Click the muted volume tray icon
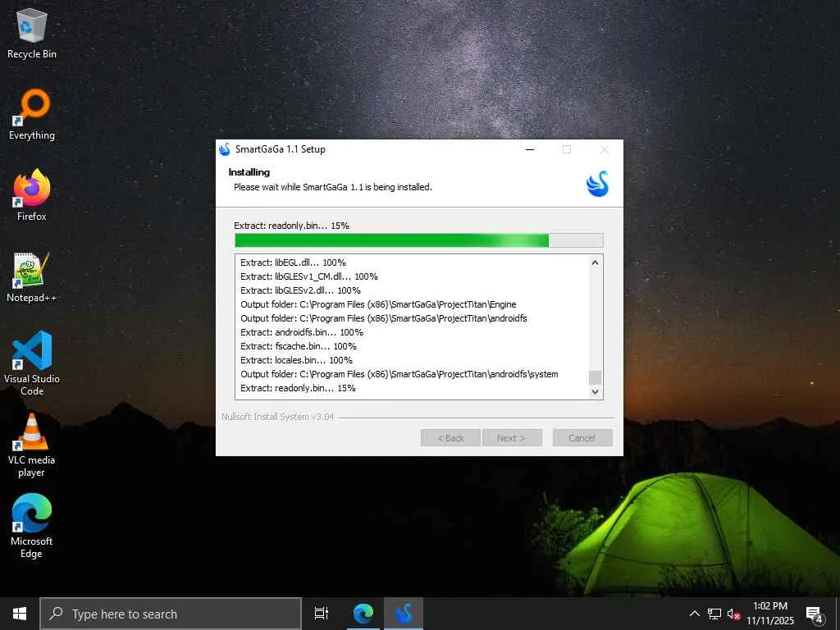 tap(733, 614)
